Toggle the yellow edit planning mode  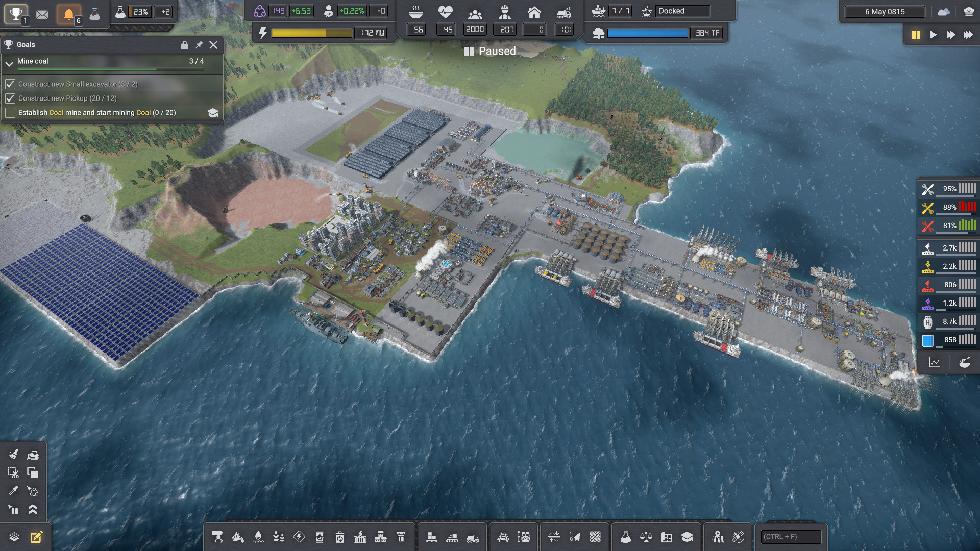pyautogui.click(x=36, y=537)
